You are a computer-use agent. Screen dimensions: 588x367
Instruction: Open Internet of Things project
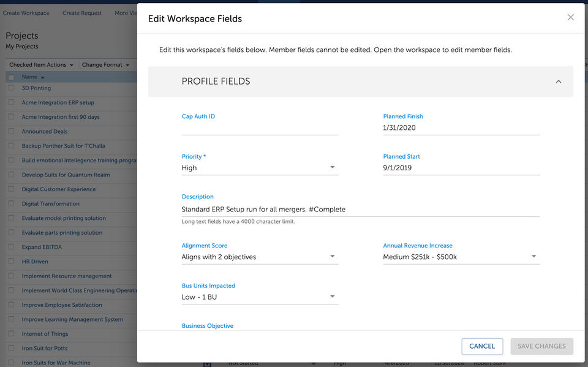45,334
